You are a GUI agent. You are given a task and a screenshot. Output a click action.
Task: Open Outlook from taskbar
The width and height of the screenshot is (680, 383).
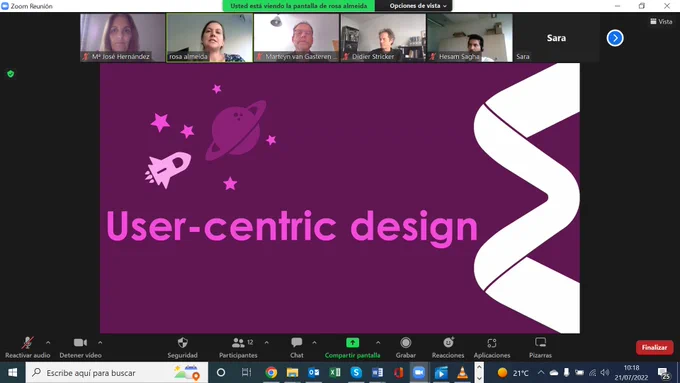[314, 373]
